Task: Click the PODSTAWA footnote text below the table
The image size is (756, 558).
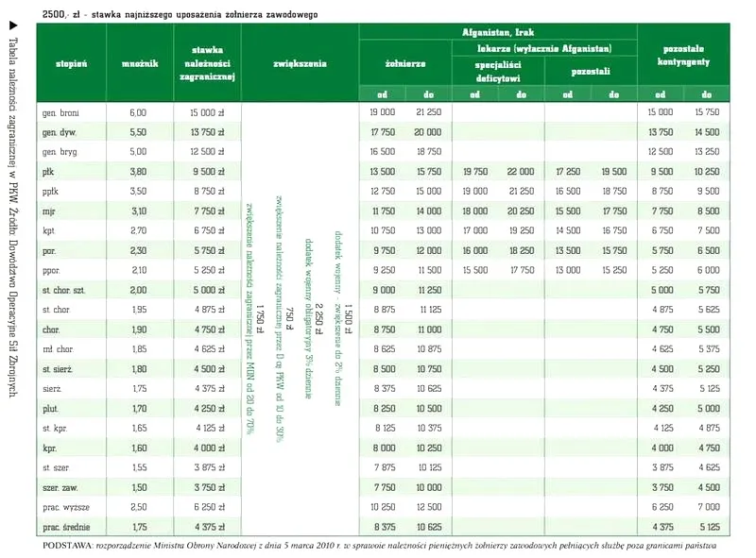Action: 378,546
